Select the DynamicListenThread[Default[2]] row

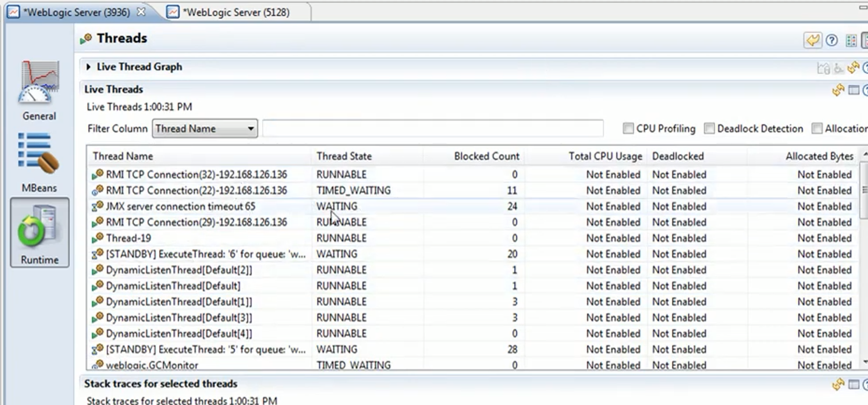pos(473,270)
